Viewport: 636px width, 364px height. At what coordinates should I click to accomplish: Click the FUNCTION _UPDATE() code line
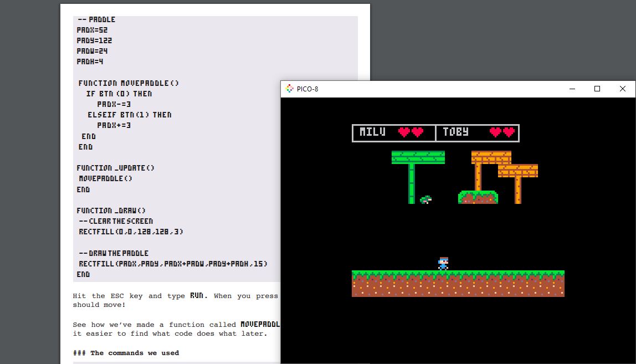pos(116,168)
